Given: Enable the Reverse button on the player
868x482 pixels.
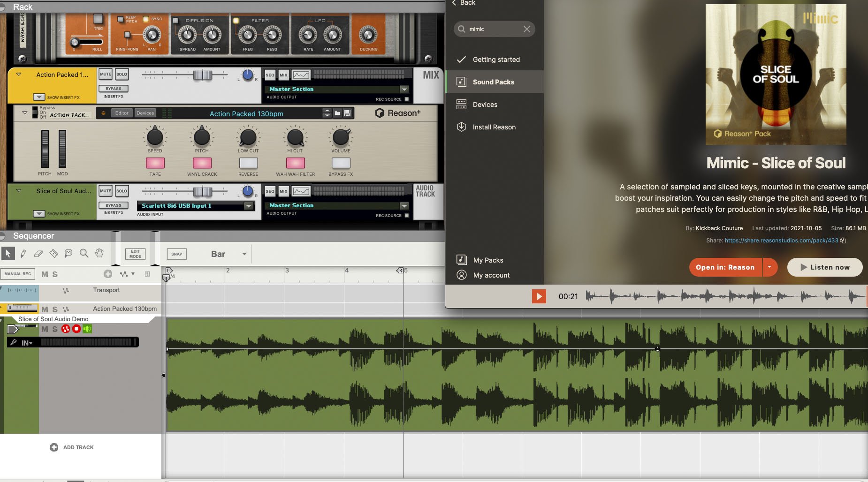Looking at the screenshot, I should (x=248, y=163).
